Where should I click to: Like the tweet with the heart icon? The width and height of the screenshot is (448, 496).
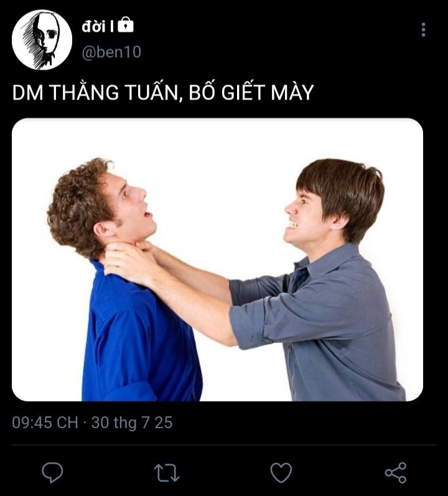(281, 472)
